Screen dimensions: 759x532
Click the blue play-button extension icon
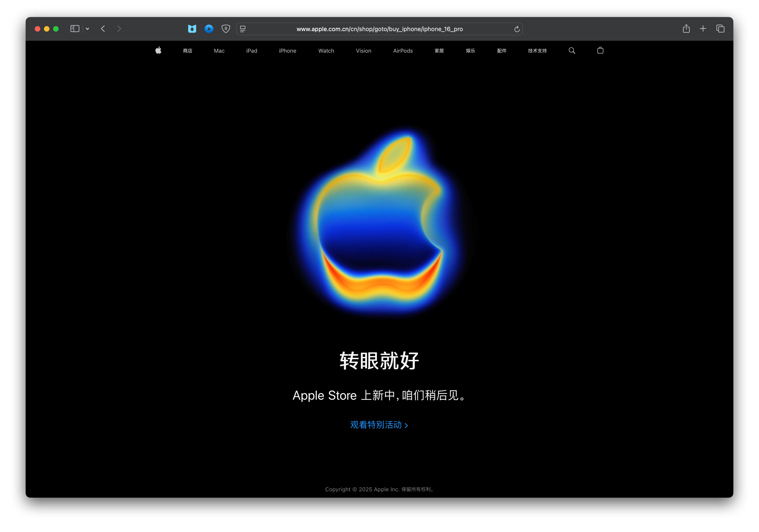[x=209, y=29]
